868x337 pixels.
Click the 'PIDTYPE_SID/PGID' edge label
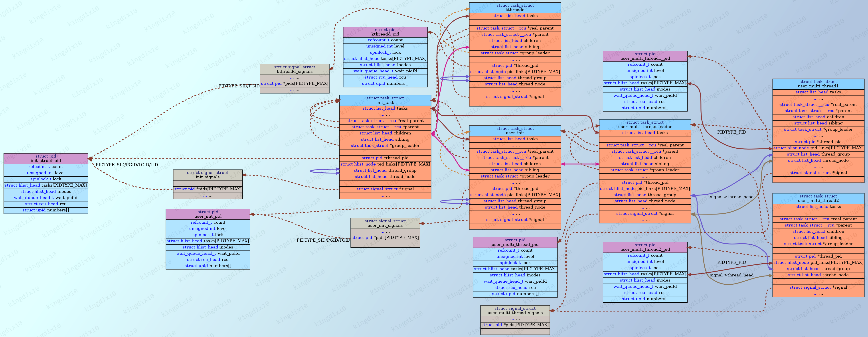coord(239,86)
